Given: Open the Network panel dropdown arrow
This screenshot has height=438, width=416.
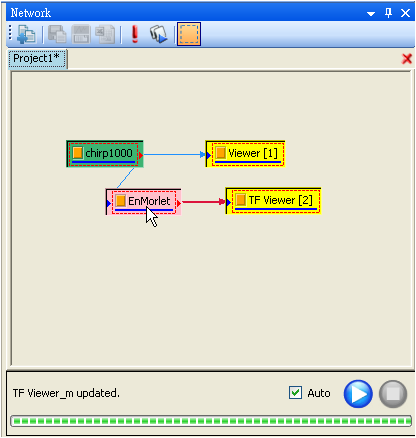Looking at the screenshot, I should point(371,13).
